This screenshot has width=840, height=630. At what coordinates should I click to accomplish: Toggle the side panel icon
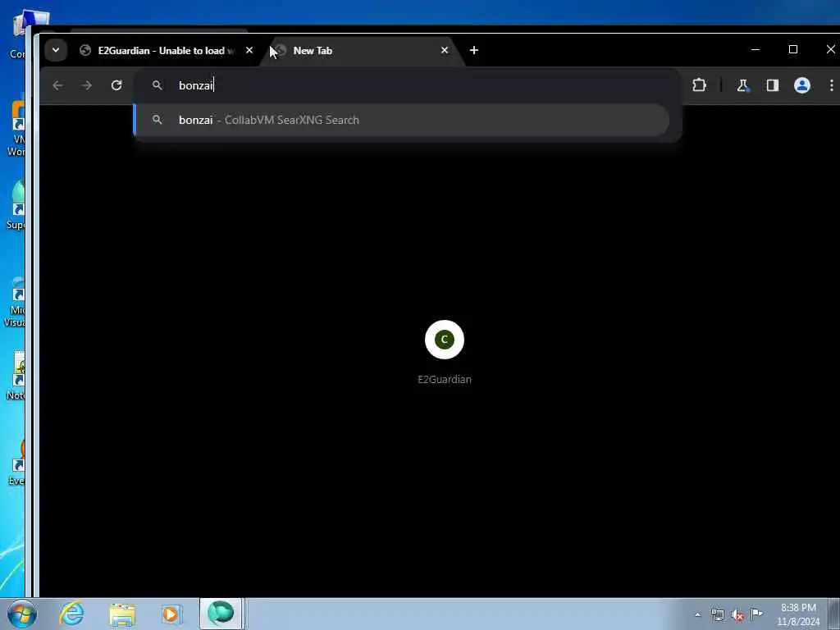[x=772, y=85]
